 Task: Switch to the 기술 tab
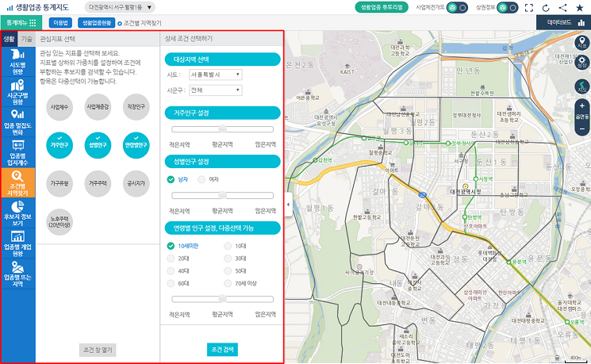pyautogui.click(x=26, y=38)
